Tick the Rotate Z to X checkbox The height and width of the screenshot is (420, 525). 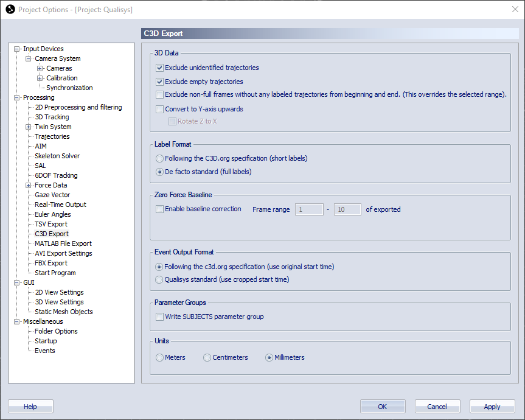tap(172, 122)
